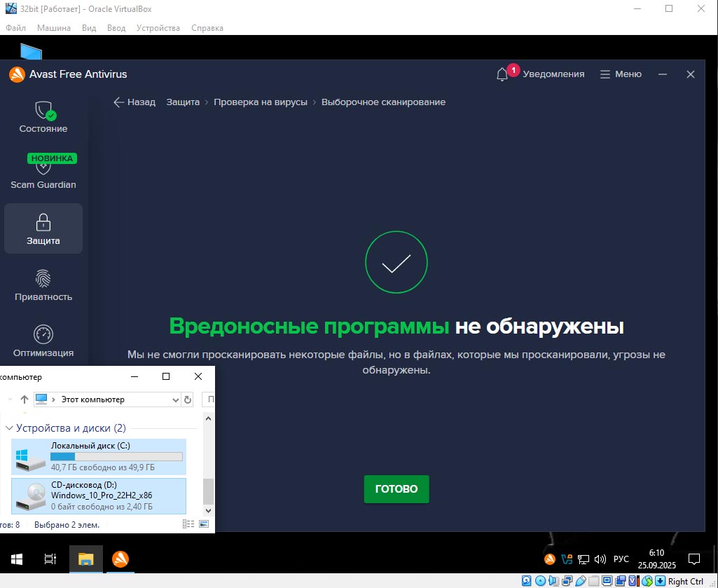The width and height of the screenshot is (718, 588).
Task: Open notifications bell with red badge
Action: (503, 74)
